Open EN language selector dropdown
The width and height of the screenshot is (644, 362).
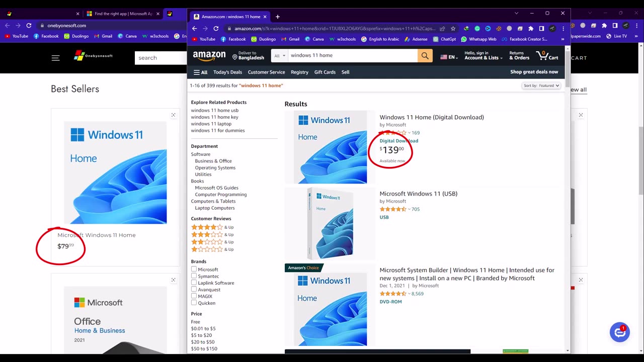point(448,57)
